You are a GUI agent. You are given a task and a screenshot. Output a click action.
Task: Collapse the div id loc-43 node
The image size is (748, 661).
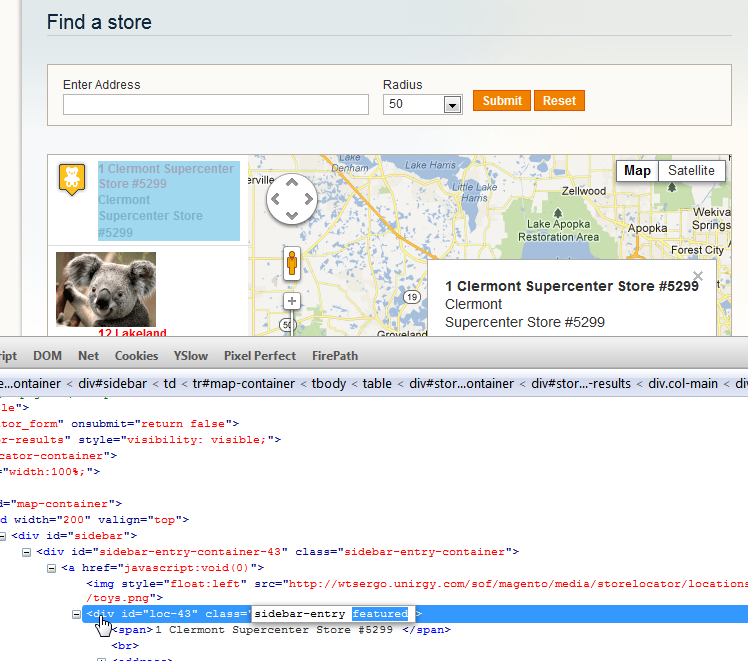76,614
